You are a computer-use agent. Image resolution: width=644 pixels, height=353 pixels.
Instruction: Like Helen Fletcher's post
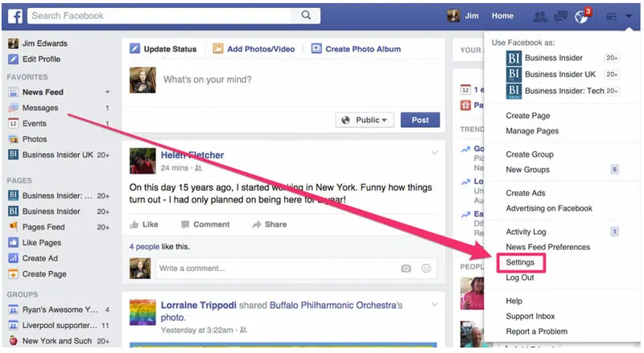144,224
